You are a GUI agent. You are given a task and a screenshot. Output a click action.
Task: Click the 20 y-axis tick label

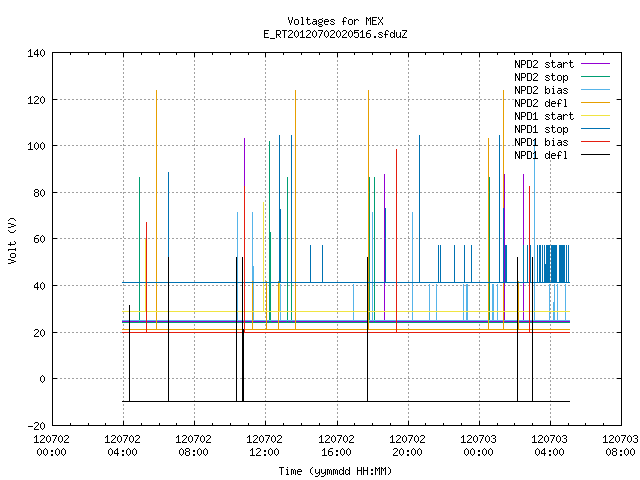point(39,333)
